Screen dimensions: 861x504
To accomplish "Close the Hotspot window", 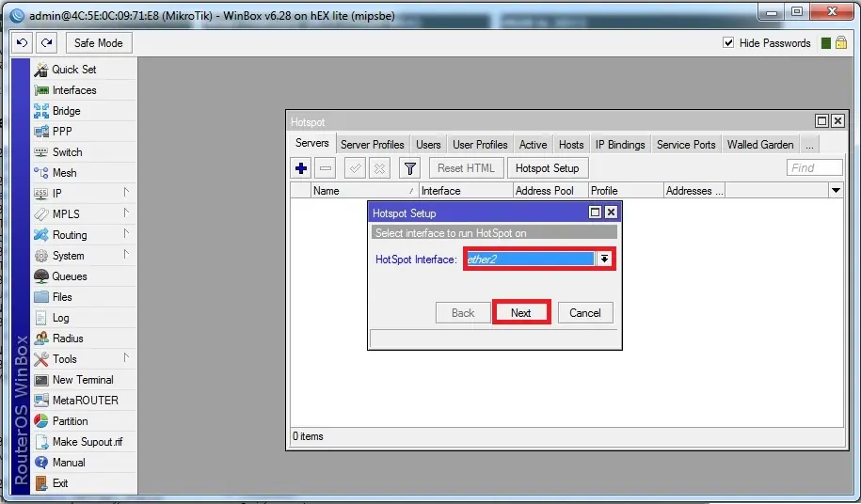I will [837, 120].
